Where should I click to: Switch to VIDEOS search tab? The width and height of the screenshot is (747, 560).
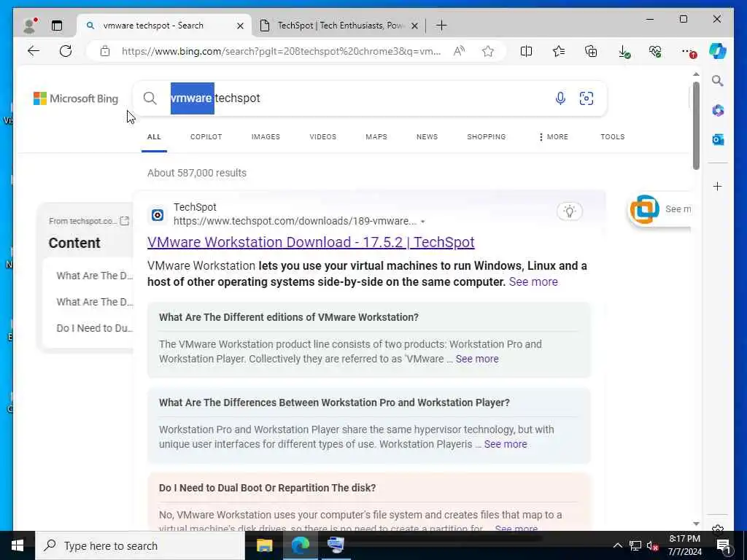(x=322, y=136)
